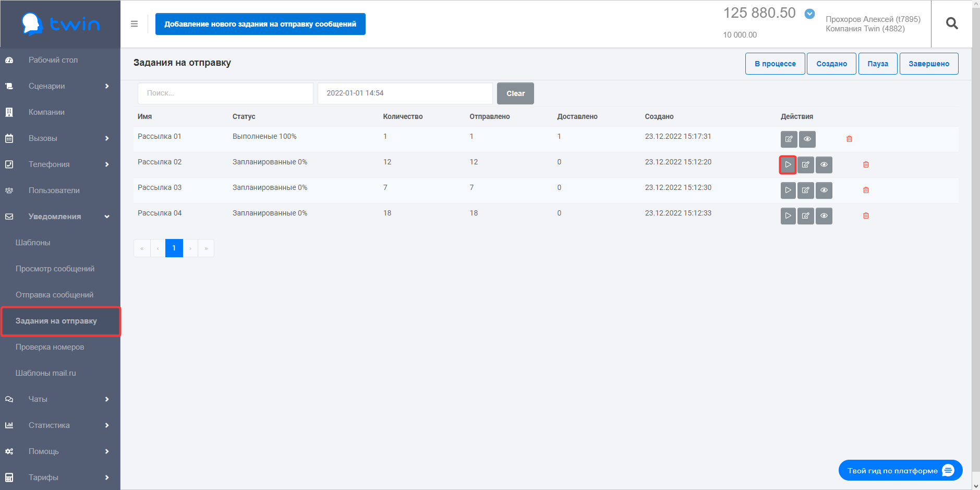This screenshot has width=980, height=490.
Task: Open the Твой гид по платформе chat
Action: click(900, 471)
